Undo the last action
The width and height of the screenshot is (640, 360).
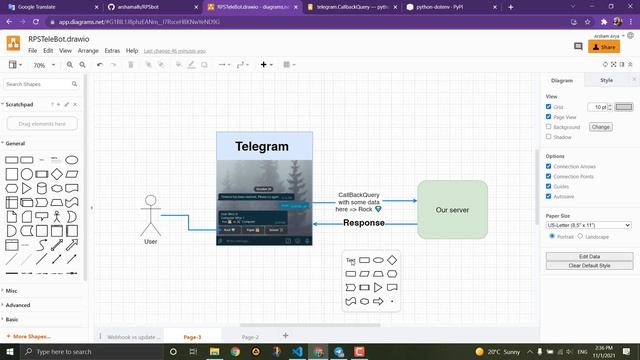(x=100, y=64)
